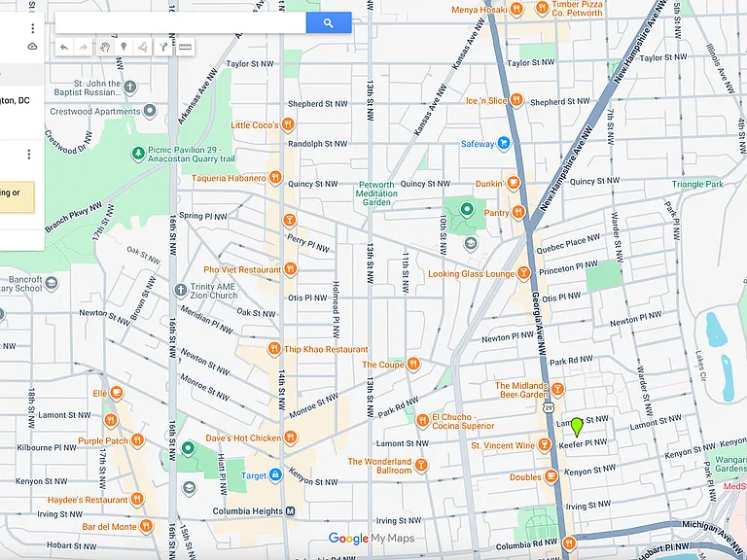Click the Midlands Beer Garden pin
This screenshot has width=747, height=560.
pyautogui.click(x=557, y=390)
